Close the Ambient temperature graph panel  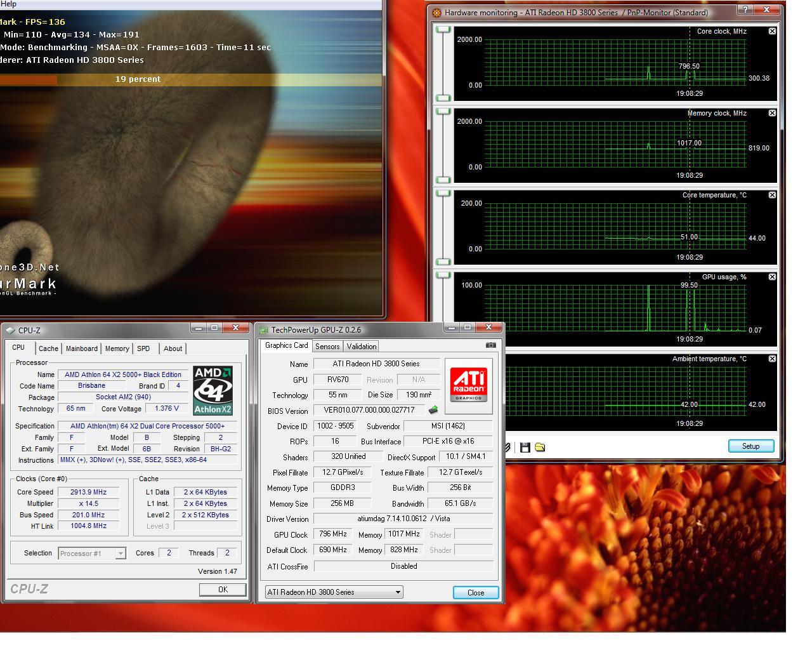pyautogui.click(x=772, y=359)
